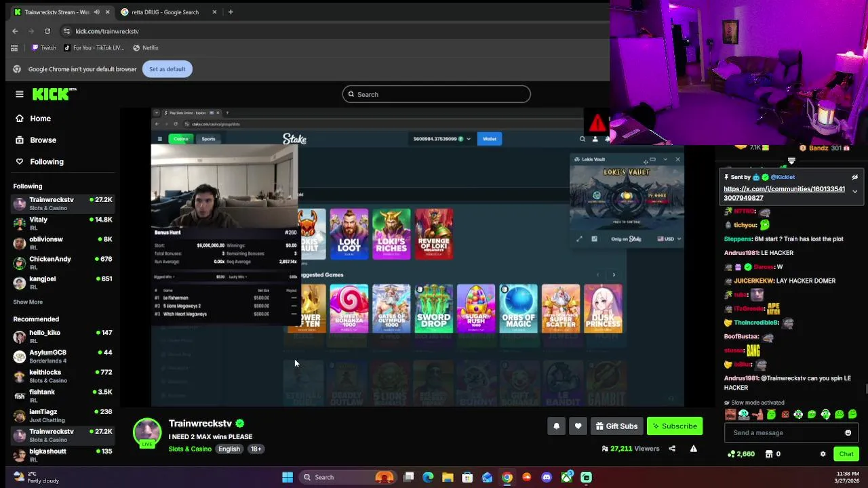Open Twitch bookmark
Screen dimensions: 868x488
(x=43, y=48)
